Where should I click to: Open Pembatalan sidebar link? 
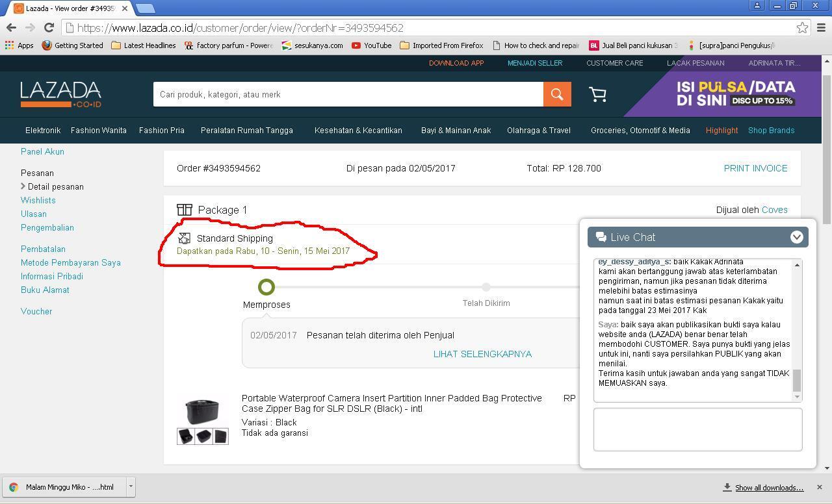coord(43,249)
